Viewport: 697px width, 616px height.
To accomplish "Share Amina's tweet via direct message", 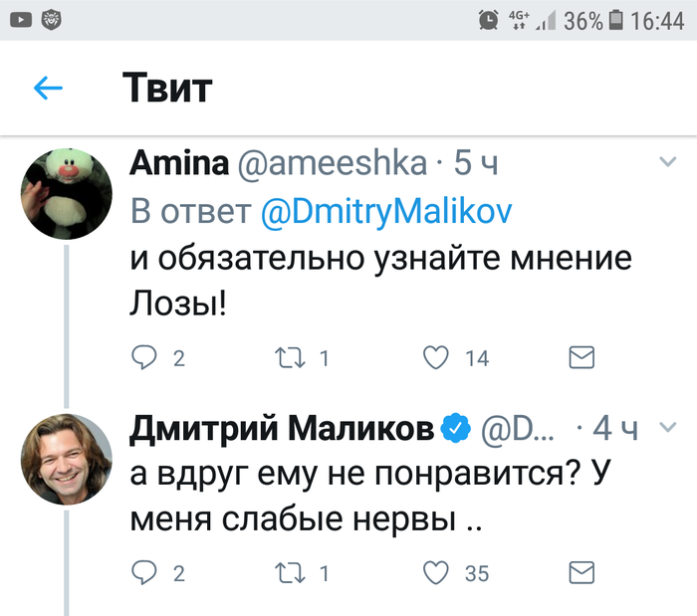I will pyautogui.click(x=581, y=358).
